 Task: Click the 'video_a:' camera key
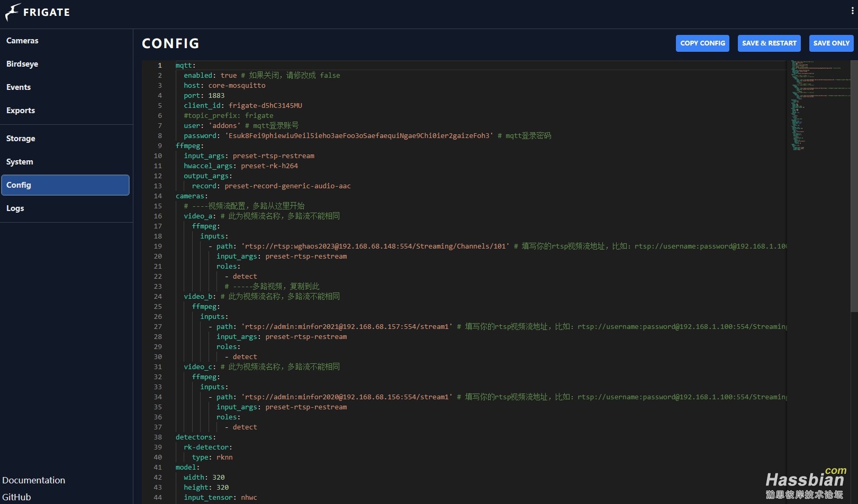click(x=200, y=216)
